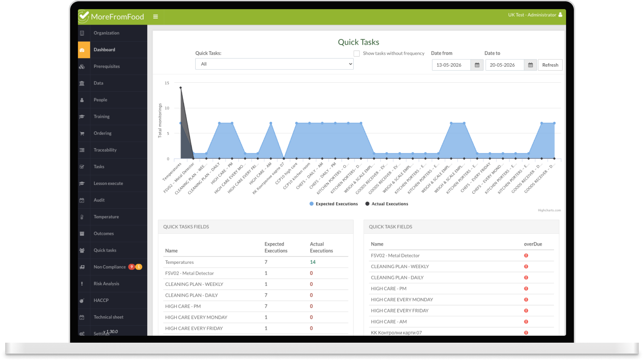Open the user profile icon at top right

(560, 15)
